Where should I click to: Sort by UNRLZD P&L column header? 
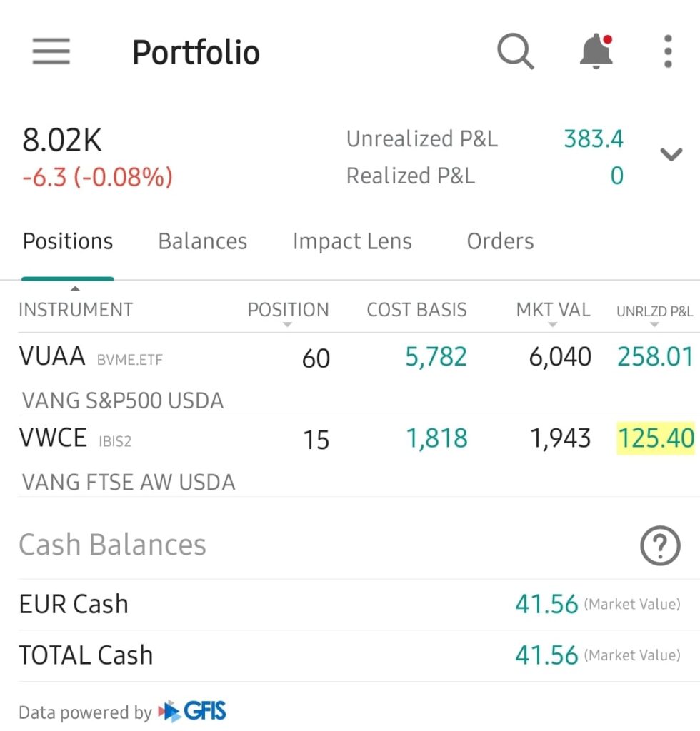coord(654,311)
